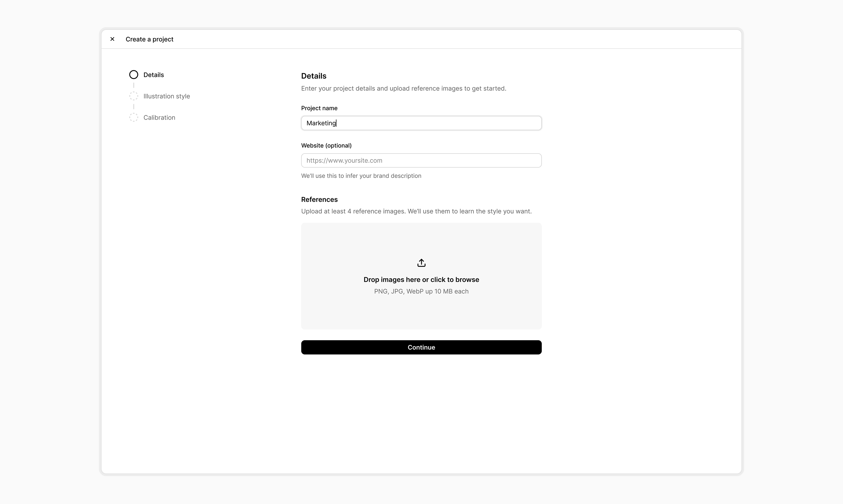Navigate to the Calibration step
The height and width of the screenshot is (504, 843).
pyautogui.click(x=159, y=117)
